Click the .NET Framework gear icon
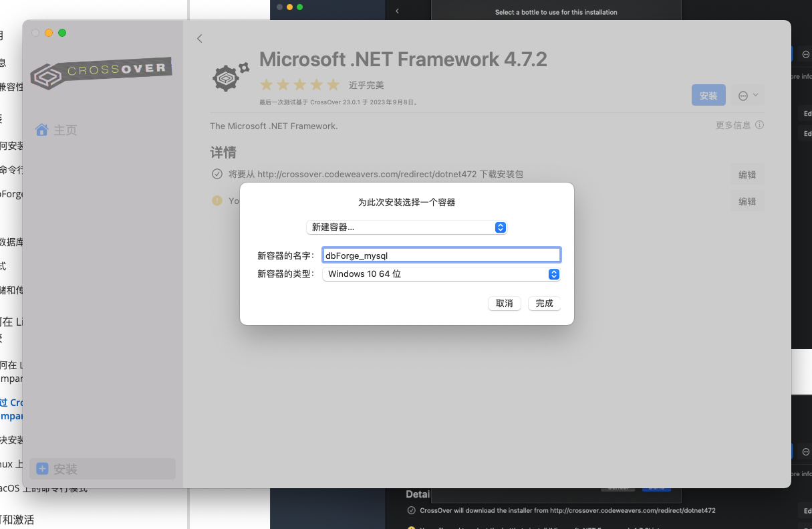812x529 pixels. [231, 76]
